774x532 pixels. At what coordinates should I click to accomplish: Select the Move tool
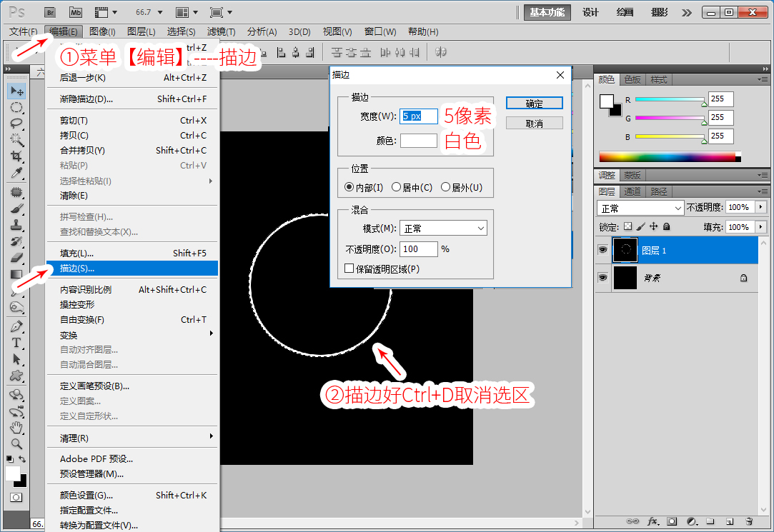pos(16,91)
